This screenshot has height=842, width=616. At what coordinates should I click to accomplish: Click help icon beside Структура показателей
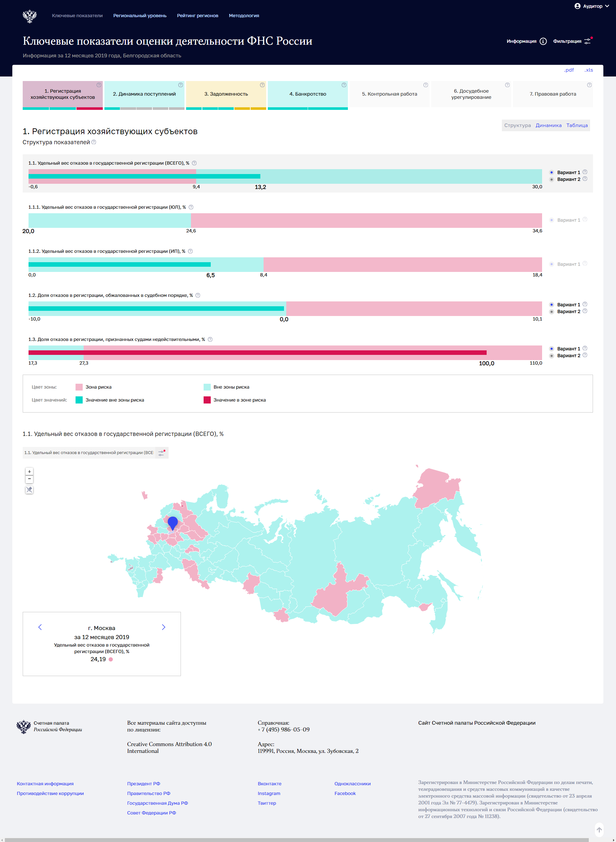pyautogui.click(x=94, y=142)
